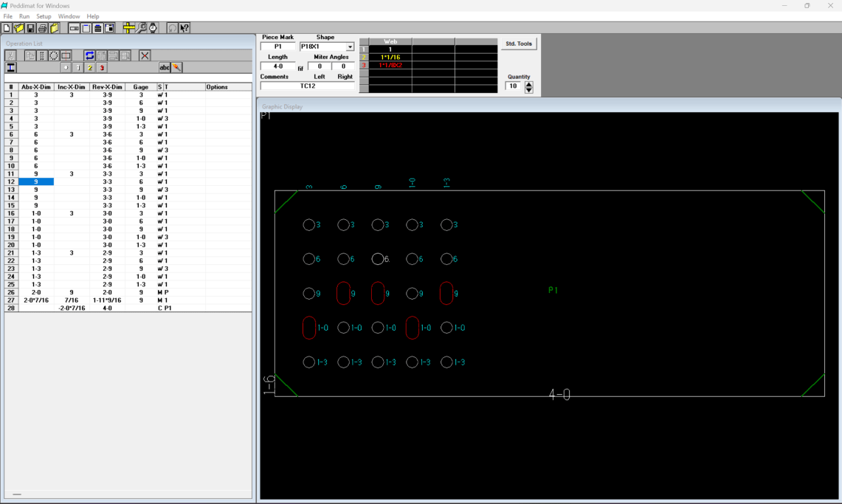The width and height of the screenshot is (842, 504).
Task: Click the wristwatch timer icon
Action: [x=153, y=28]
